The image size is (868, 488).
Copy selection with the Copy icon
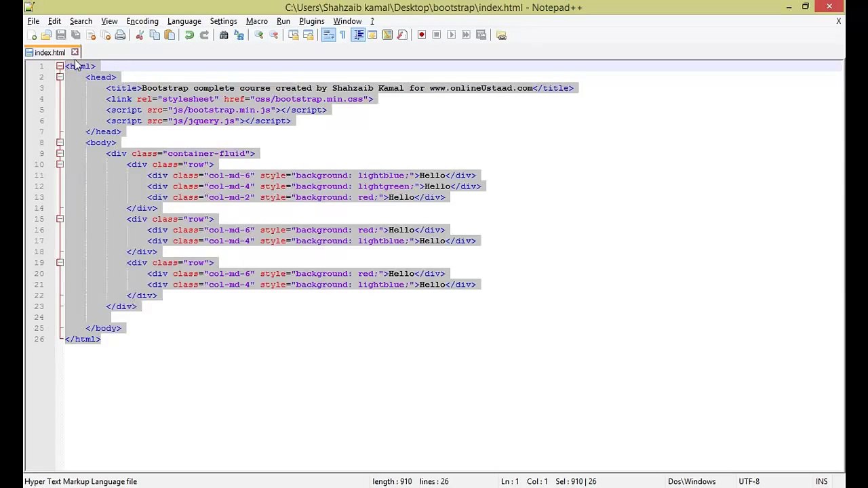click(155, 35)
